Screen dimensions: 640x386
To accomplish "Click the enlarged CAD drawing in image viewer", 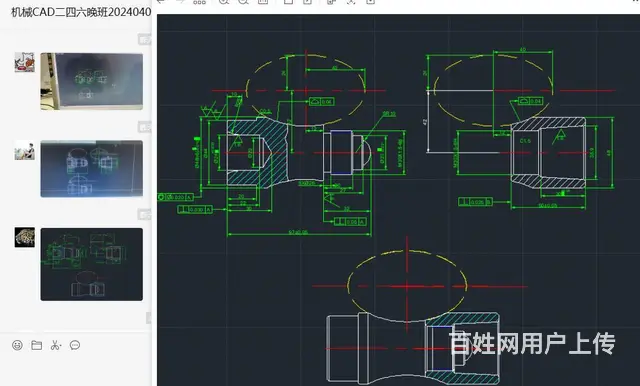I will 398,200.
